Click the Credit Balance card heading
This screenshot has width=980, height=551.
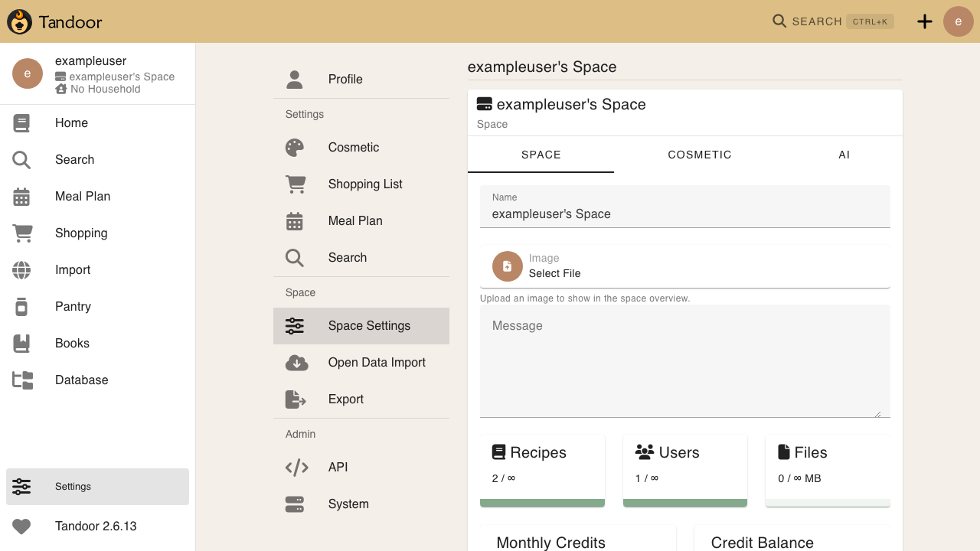pyautogui.click(x=763, y=543)
